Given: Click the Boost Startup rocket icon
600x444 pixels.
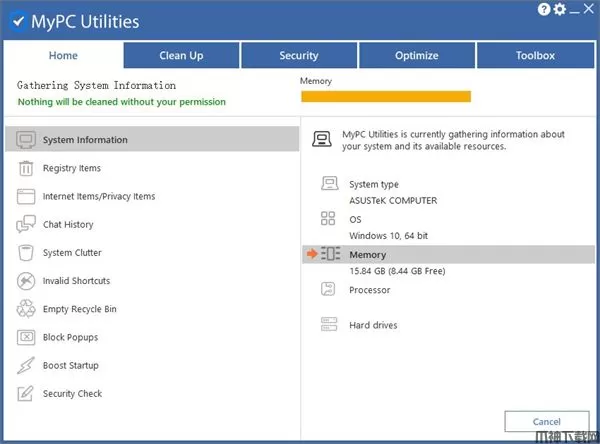Looking at the screenshot, I should tap(26, 366).
